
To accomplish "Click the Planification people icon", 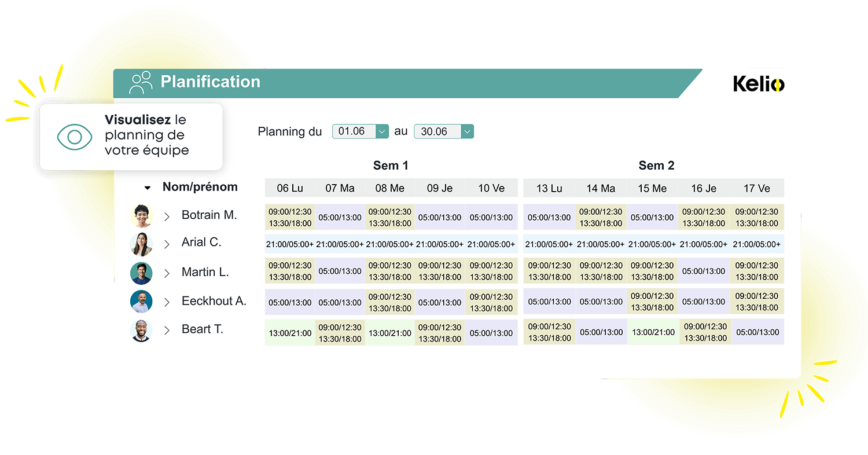I will (x=141, y=82).
